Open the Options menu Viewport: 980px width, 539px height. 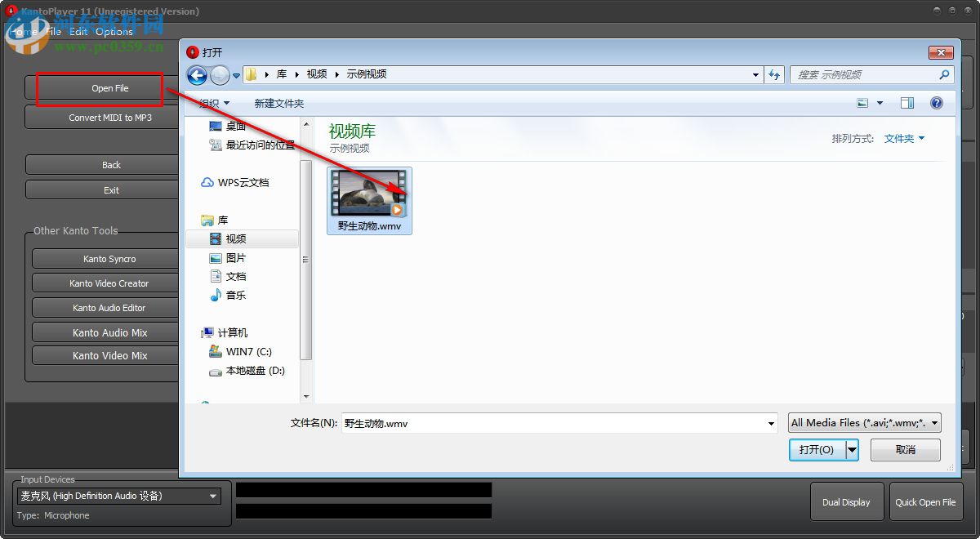[x=114, y=31]
